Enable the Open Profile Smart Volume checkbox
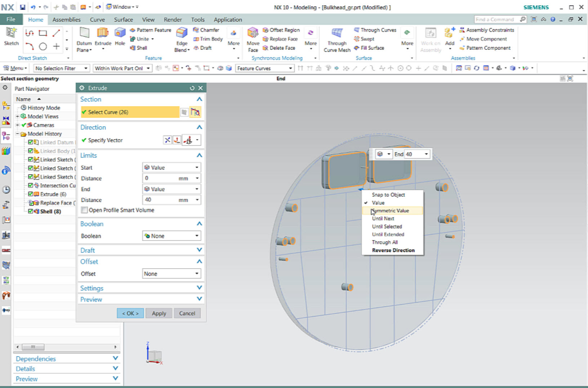 coord(84,210)
